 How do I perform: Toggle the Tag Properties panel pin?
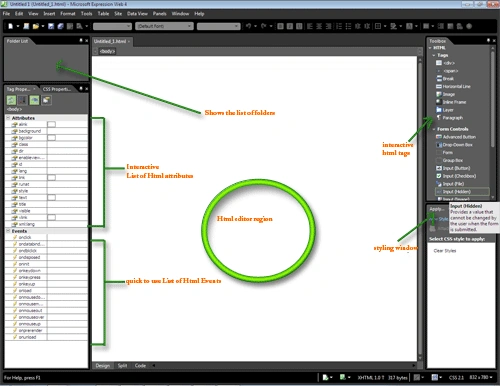coord(81,88)
